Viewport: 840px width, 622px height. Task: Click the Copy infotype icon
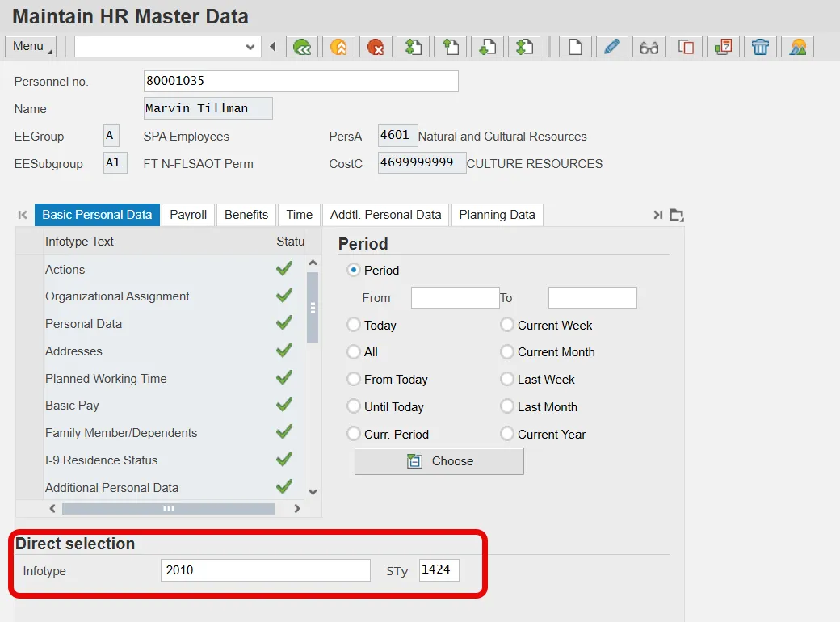[x=686, y=47]
